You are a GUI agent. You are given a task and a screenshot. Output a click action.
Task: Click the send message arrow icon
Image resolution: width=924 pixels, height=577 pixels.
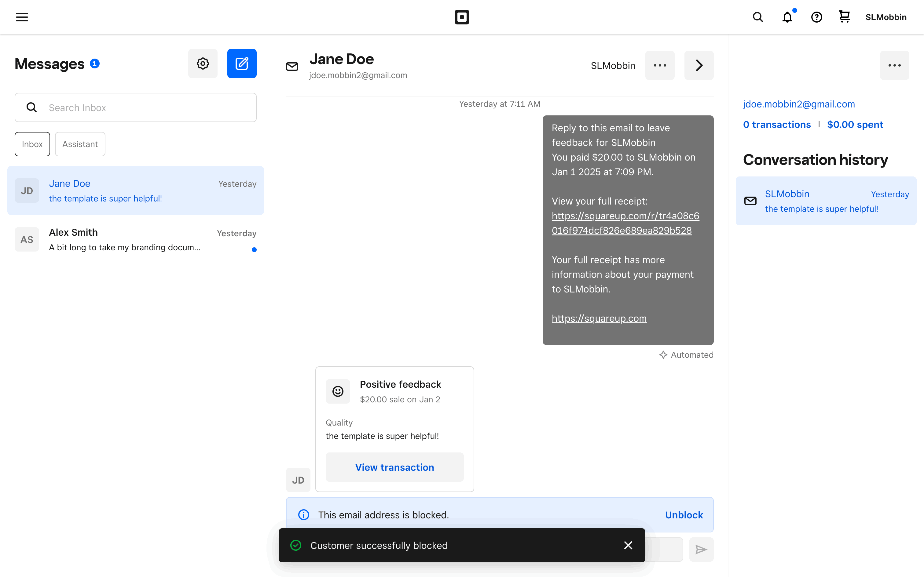701,550
